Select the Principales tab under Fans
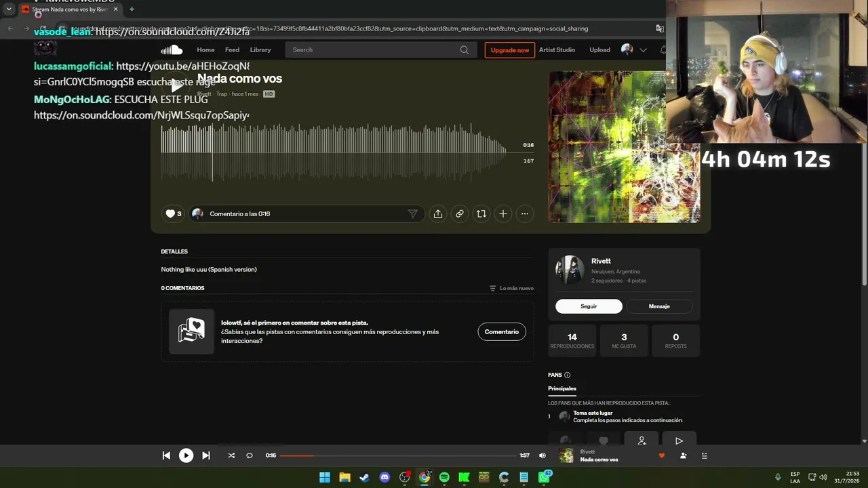Viewport: 868px width, 488px height. coord(562,388)
